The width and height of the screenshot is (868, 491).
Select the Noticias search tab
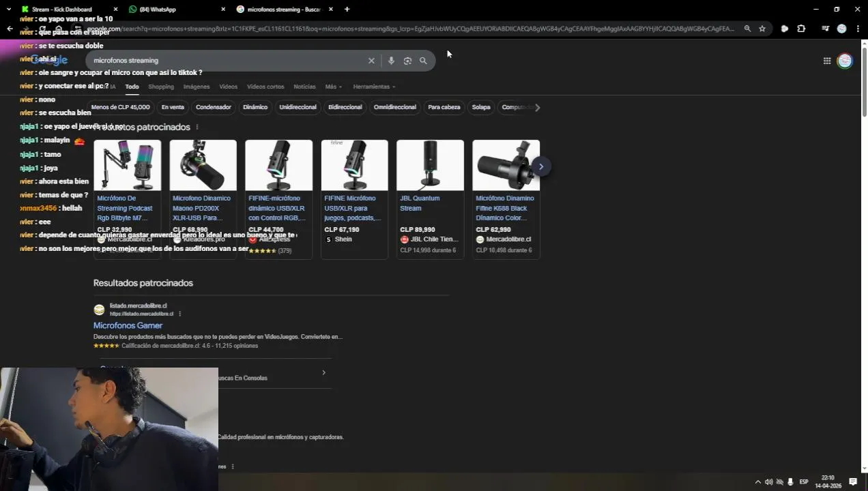[x=304, y=87]
